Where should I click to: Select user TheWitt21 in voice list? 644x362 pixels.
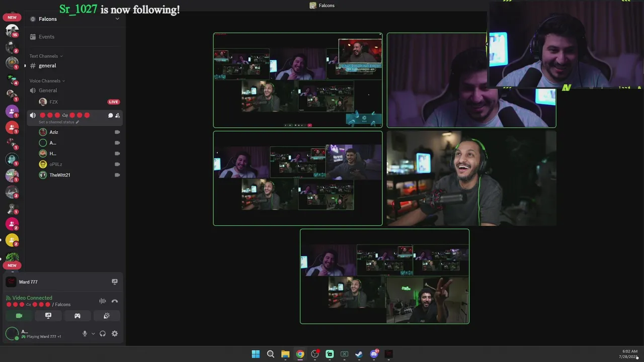60,175
